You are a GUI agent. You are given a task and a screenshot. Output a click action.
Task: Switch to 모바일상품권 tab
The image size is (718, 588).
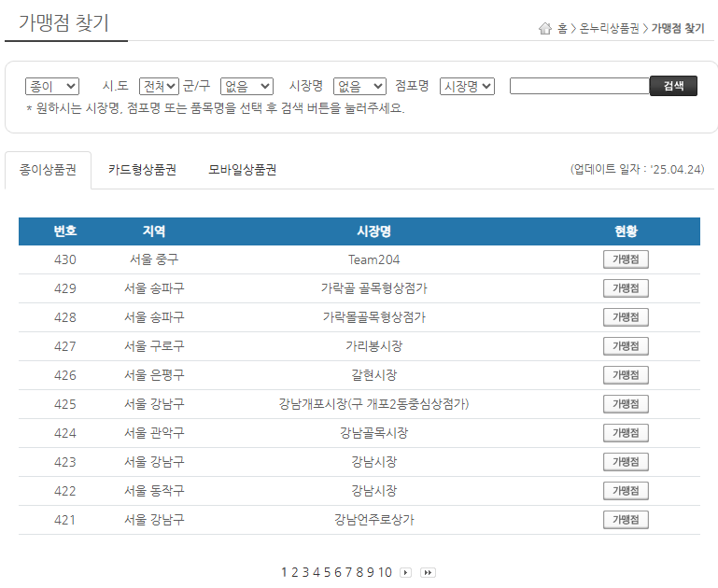242,170
